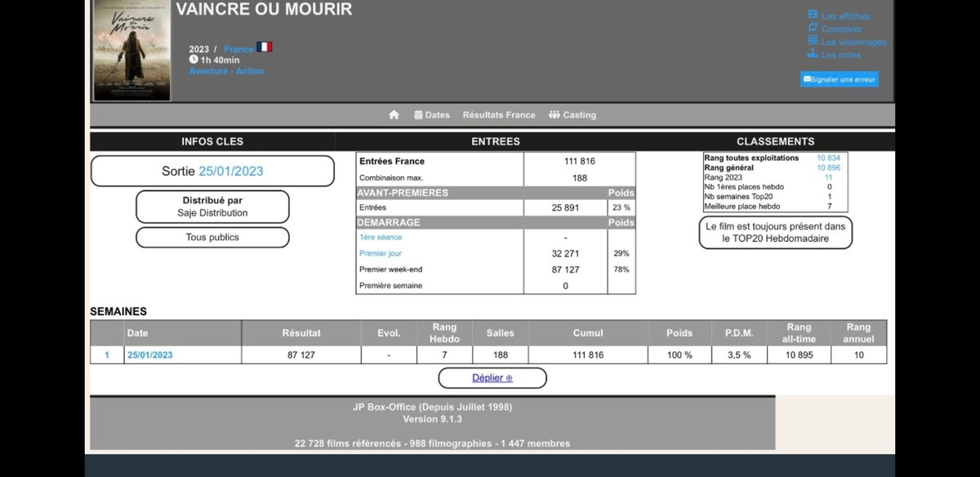Click the Cumul column header
980x477 pixels.
(588, 333)
